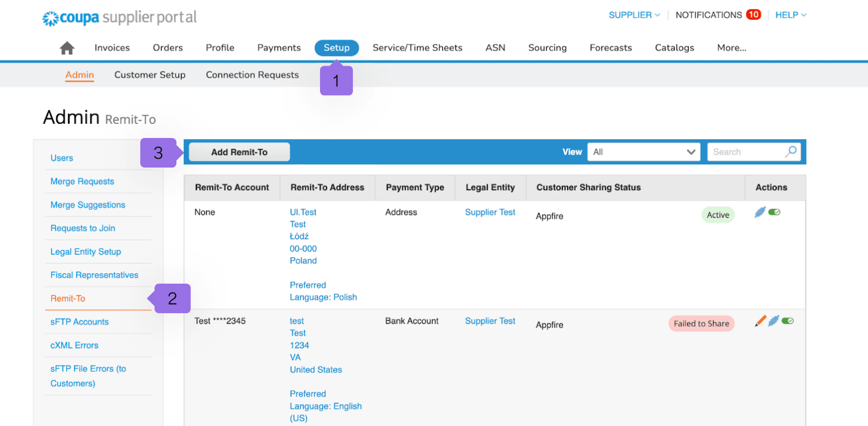Open the Forecasts tab

coord(610,48)
